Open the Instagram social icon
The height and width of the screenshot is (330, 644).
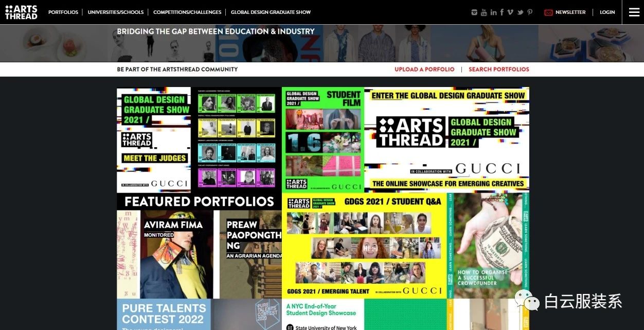click(x=474, y=12)
